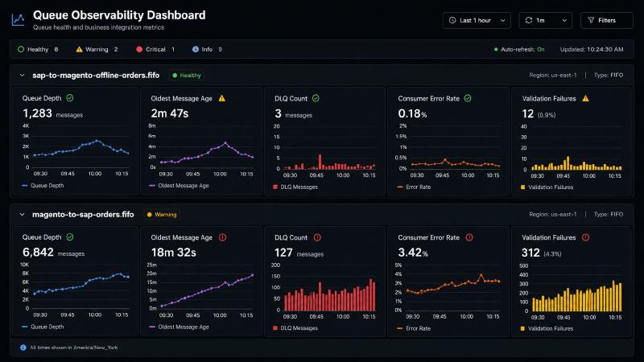Viewport: 644px width, 362px height.
Task: Open sap-to-magento-offline-orders.fifo queue name
Action: pyautogui.click(x=96, y=76)
